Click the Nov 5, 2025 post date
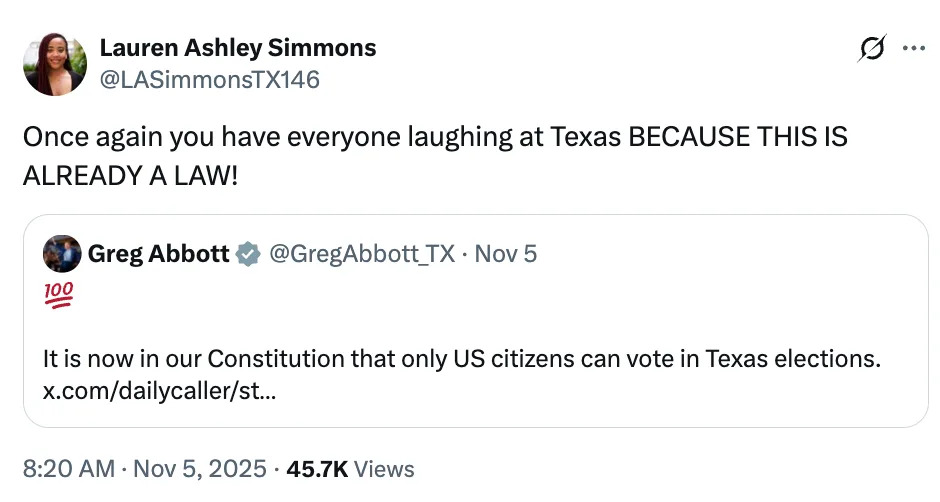 point(201,468)
